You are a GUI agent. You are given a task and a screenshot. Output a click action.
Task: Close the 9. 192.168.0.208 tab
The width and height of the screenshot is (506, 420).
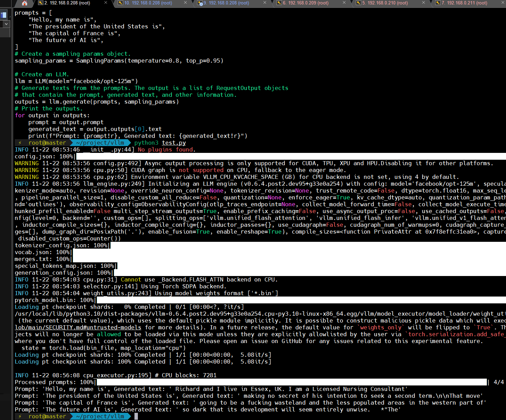[265, 3]
